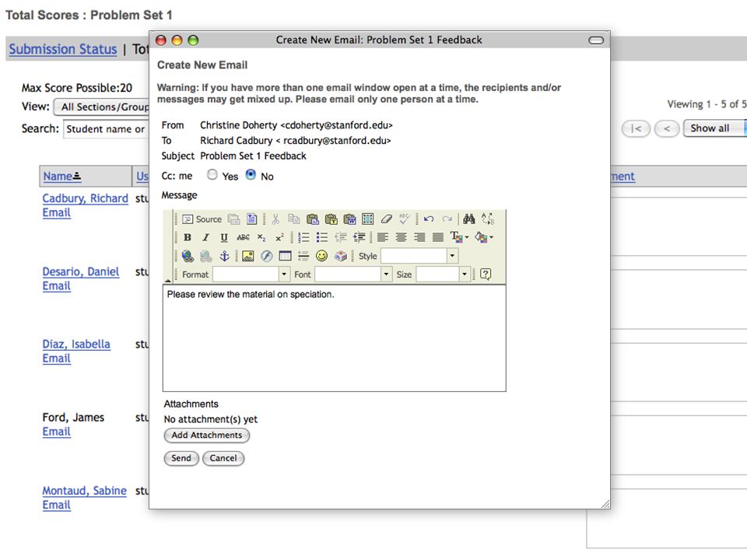Click the Cut scissors icon
The height and width of the screenshot is (560, 747).
275,219
